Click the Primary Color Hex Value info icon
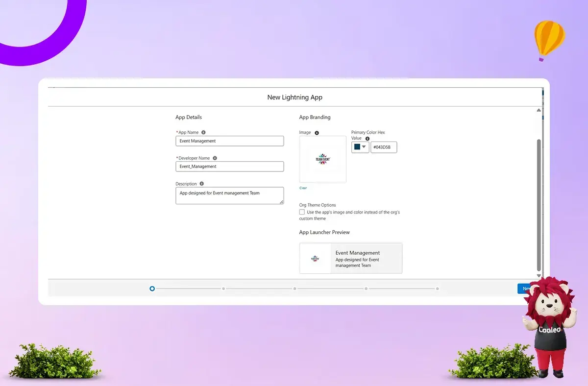The image size is (588, 386). [x=367, y=139]
